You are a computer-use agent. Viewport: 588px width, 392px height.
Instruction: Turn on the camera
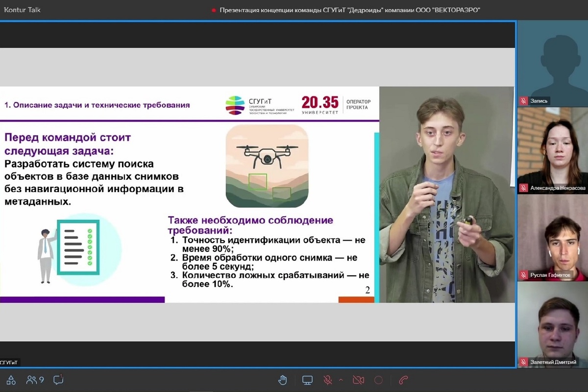pos(359,380)
